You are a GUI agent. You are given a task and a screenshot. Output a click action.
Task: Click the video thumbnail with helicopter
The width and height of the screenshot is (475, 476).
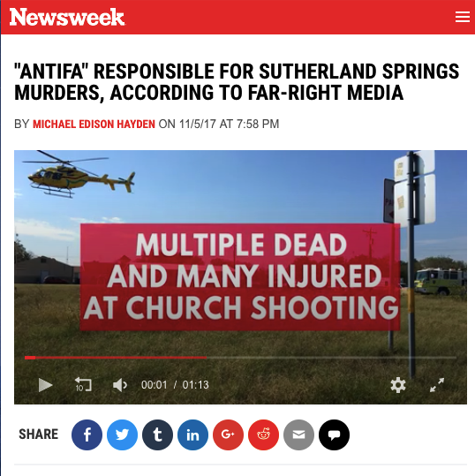pyautogui.click(x=240, y=277)
